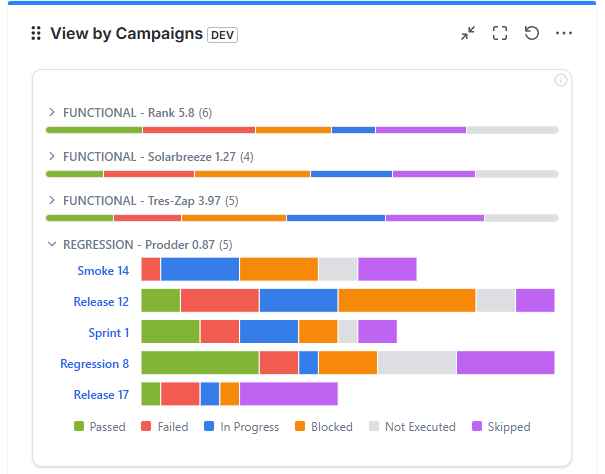The height and width of the screenshot is (474, 605).
Task: Open the three-dot more options menu
Action: click(564, 33)
